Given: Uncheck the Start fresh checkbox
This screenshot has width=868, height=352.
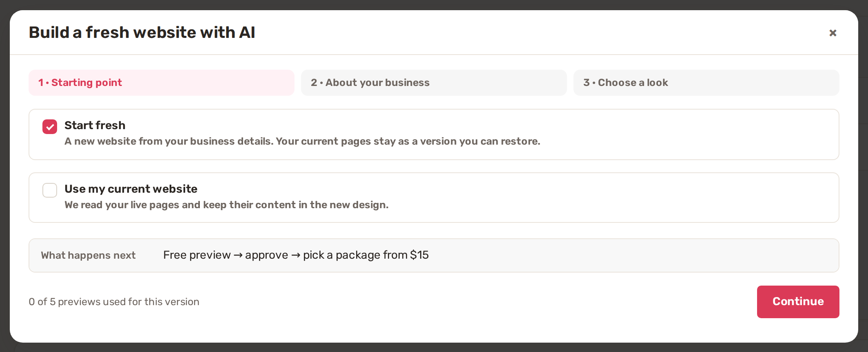Looking at the screenshot, I should [x=50, y=127].
